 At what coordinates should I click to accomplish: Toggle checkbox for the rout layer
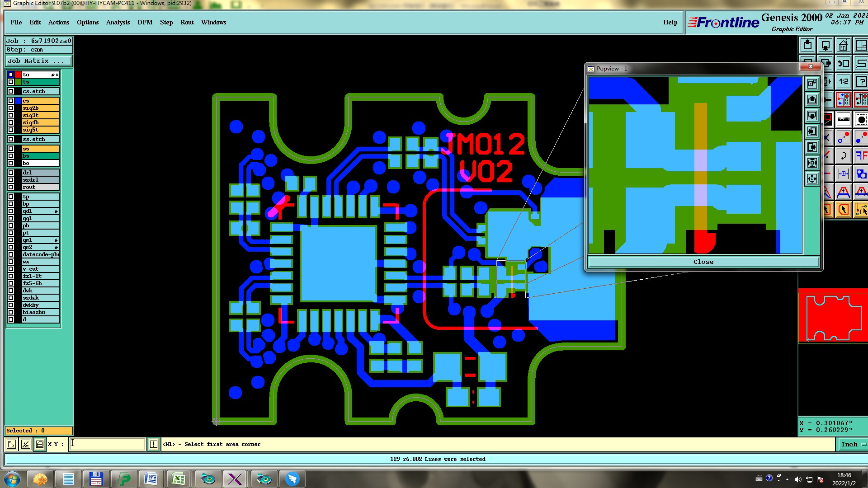(x=11, y=187)
